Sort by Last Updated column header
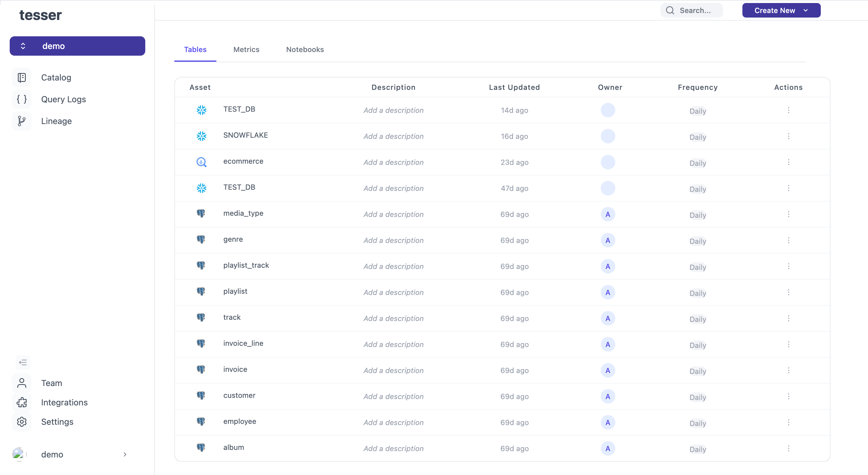This screenshot has width=868, height=475. 514,87
